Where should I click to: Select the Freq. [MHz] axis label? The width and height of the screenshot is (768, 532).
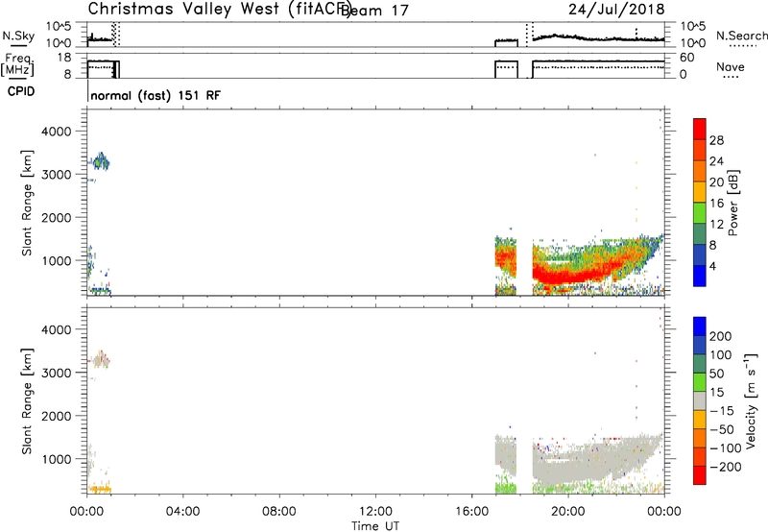click(17, 64)
